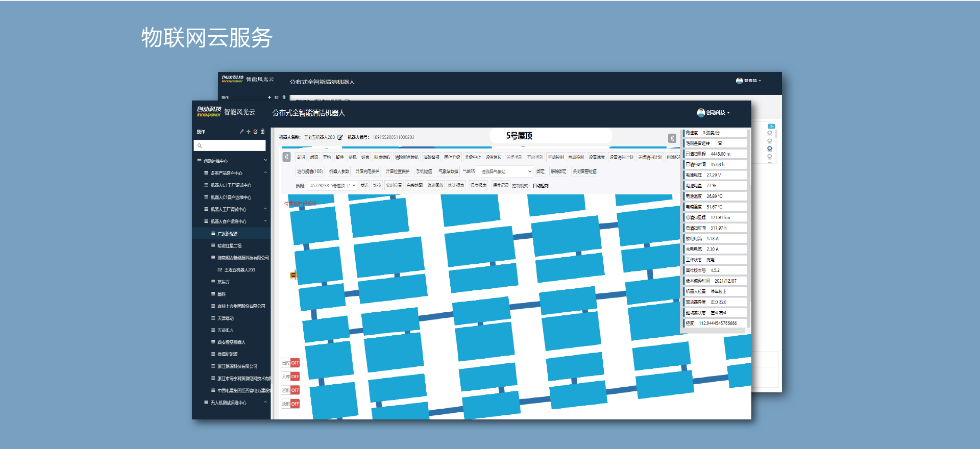
Task: Click the 轨迹回放 button
Action: point(435,186)
